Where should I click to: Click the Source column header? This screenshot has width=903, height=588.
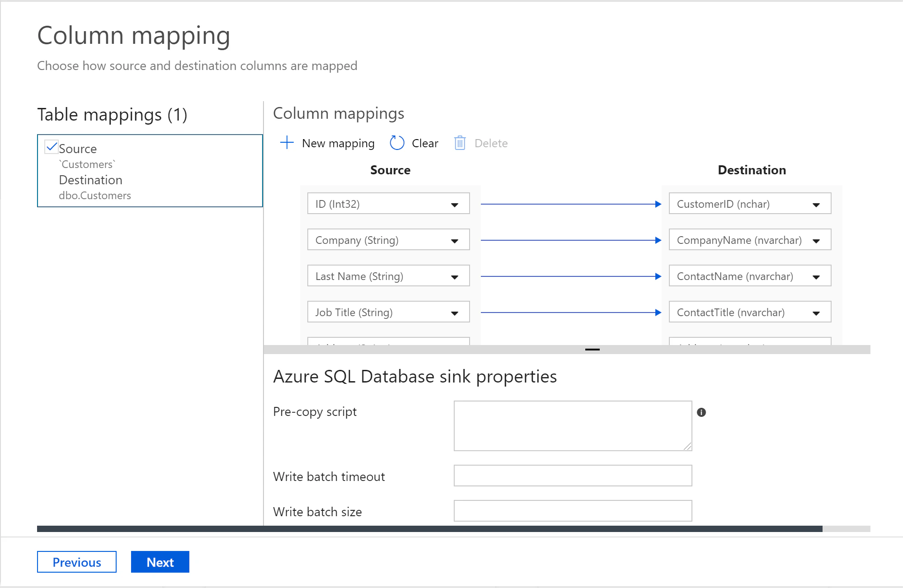[390, 170]
